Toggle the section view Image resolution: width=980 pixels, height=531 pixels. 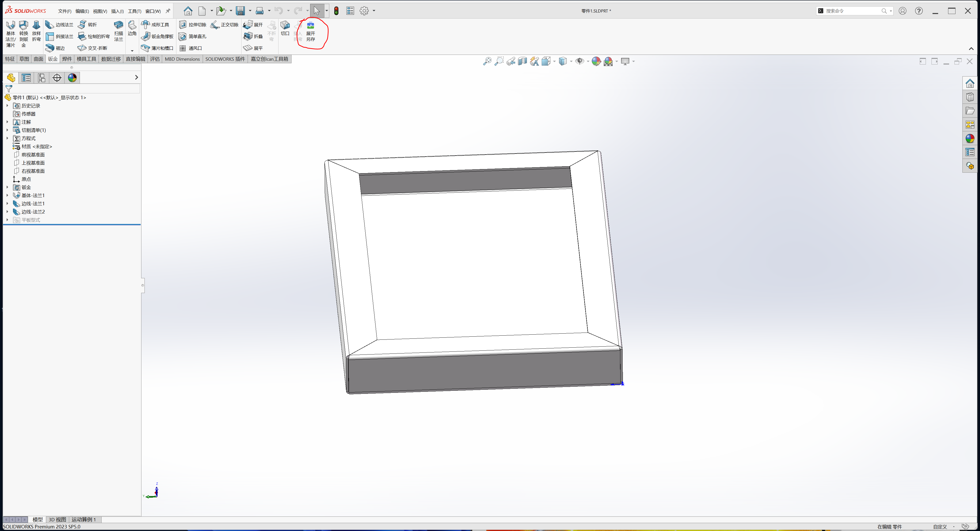522,61
